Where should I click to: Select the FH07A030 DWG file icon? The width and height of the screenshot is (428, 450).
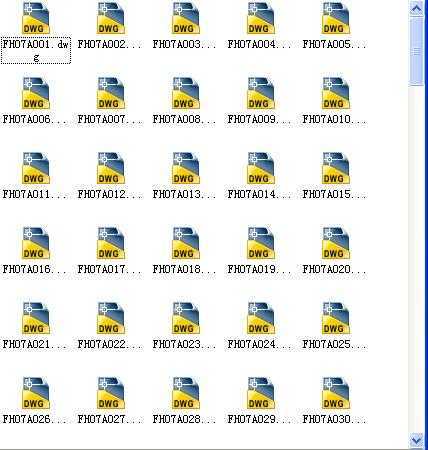tap(336, 393)
